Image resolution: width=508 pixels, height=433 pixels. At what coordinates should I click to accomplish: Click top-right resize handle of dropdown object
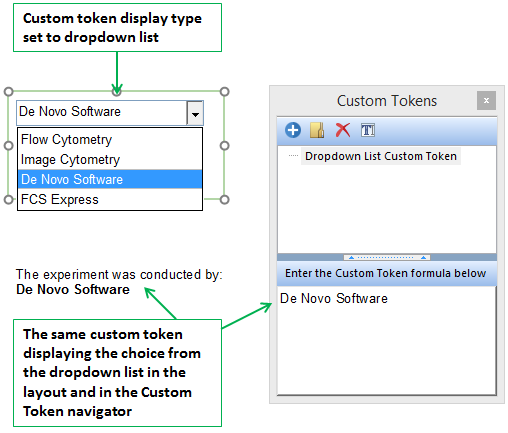225,92
